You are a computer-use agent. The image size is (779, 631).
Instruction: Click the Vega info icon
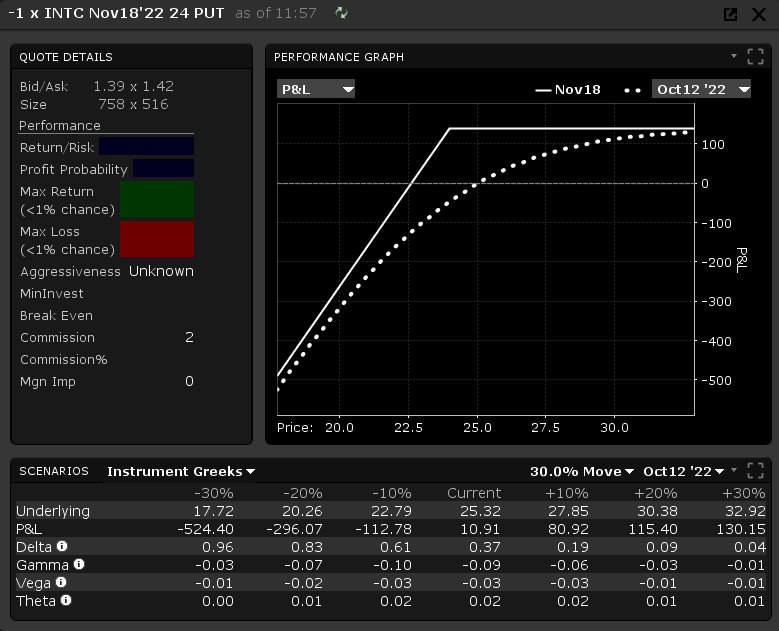(x=61, y=582)
